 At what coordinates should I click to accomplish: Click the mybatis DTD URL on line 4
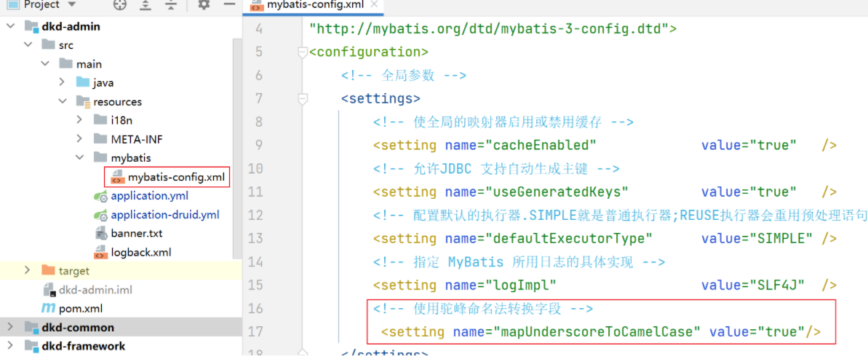[x=489, y=29]
